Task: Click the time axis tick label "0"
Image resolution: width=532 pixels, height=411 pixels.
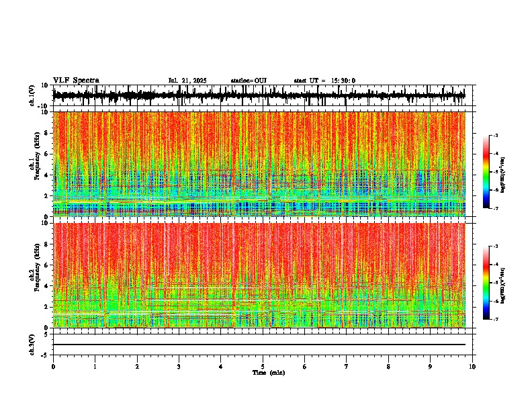Action: [x=53, y=367]
